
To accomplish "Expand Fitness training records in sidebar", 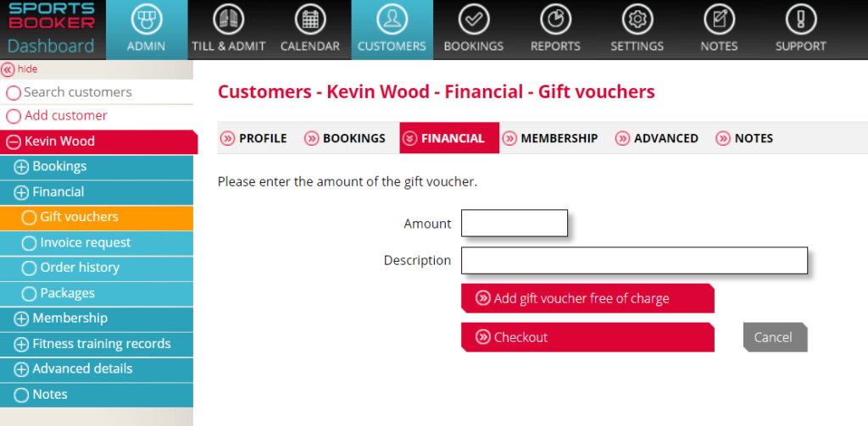I will pyautogui.click(x=21, y=345).
